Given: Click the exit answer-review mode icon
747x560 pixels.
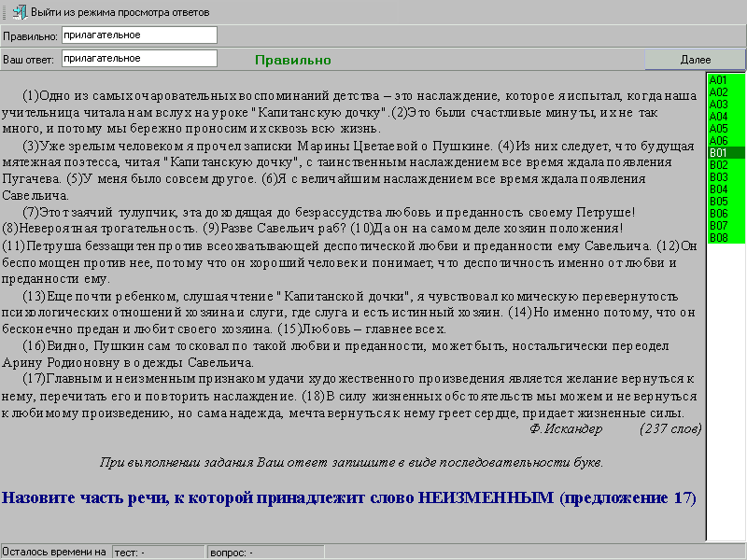Looking at the screenshot, I should [x=20, y=12].
